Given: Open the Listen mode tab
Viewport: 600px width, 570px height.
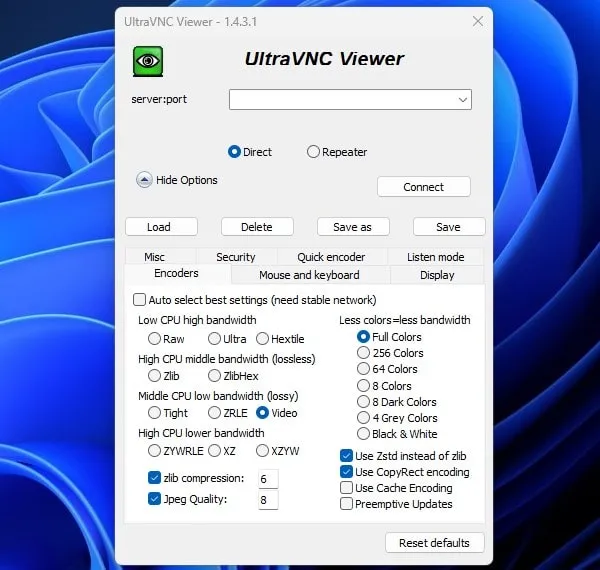Looking at the screenshot, I should pyautogui.click(x=435, y=257).
